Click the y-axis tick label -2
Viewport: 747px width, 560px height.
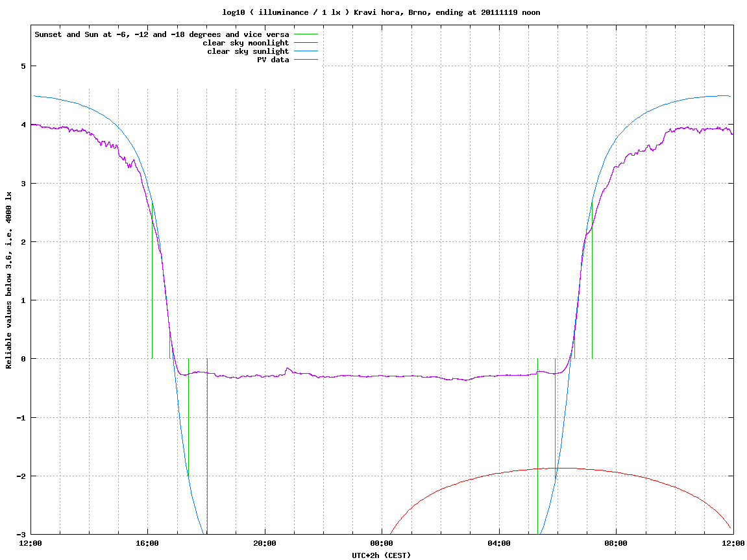point(21,476)
